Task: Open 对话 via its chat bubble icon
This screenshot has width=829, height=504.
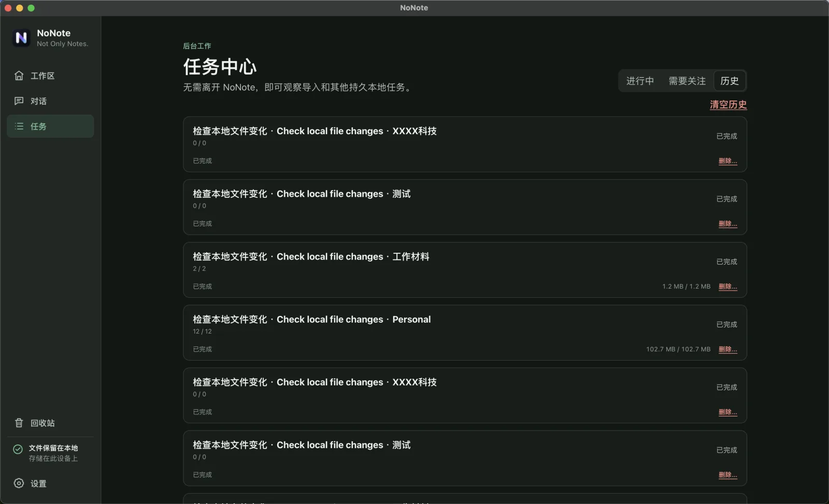Action: click(19, 101)
